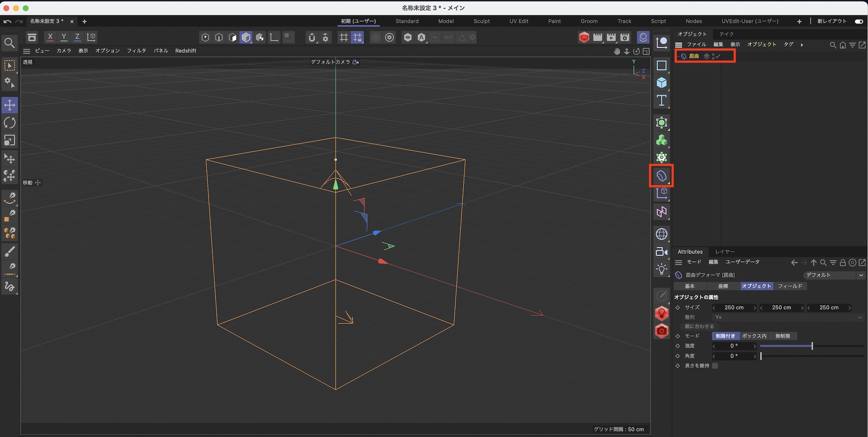Open the search magnifier in left toolbar

tap(10, 43)
